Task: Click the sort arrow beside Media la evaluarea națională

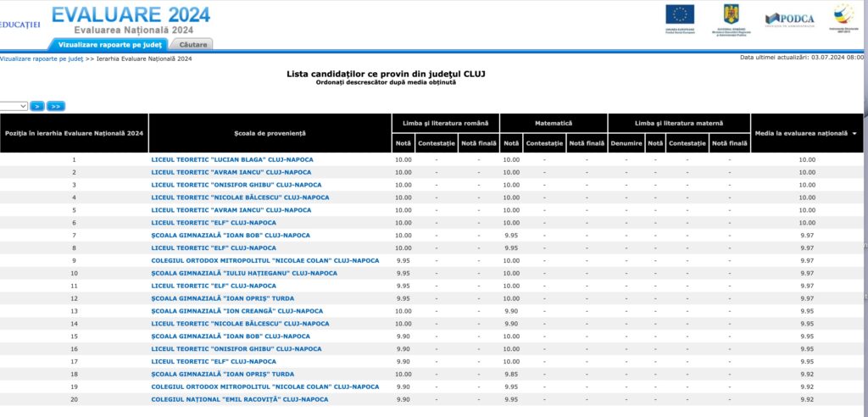Action: click(x=854, y=134)
